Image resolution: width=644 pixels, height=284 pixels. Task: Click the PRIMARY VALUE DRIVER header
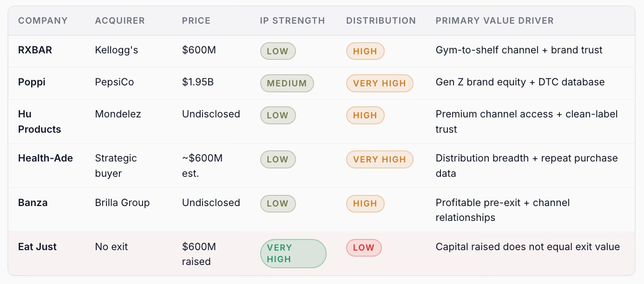(494, 21)
